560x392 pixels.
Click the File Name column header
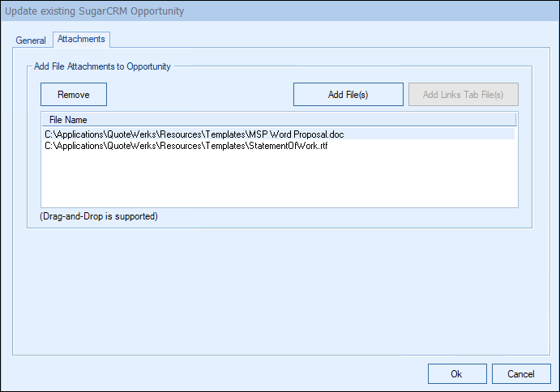(x=69, y=120)
